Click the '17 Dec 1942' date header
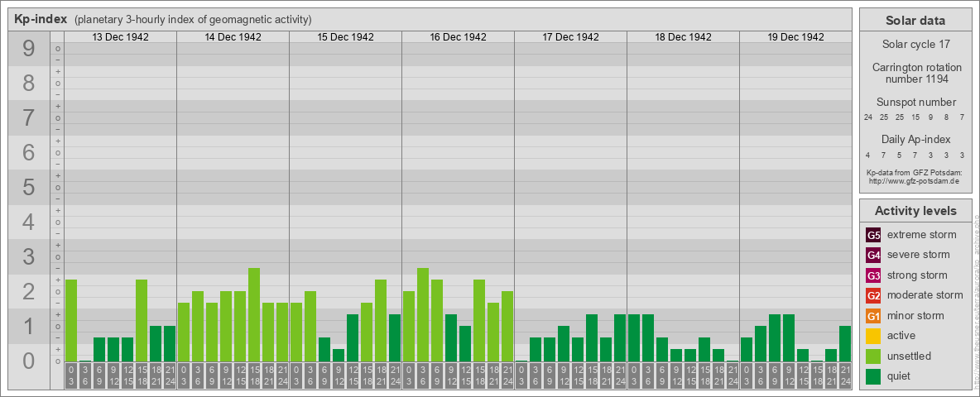 point(570,37)
